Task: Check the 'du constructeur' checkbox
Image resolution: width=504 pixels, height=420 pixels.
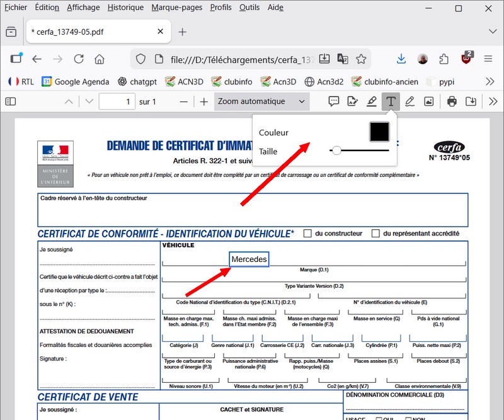Action: pyautogui.click(x=307, y=234)
